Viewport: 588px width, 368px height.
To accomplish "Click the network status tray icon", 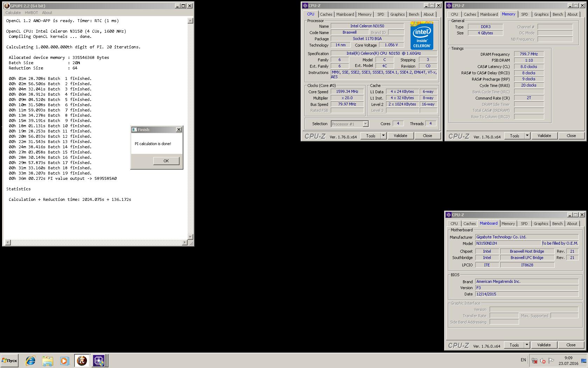I will tap(534, 361).
